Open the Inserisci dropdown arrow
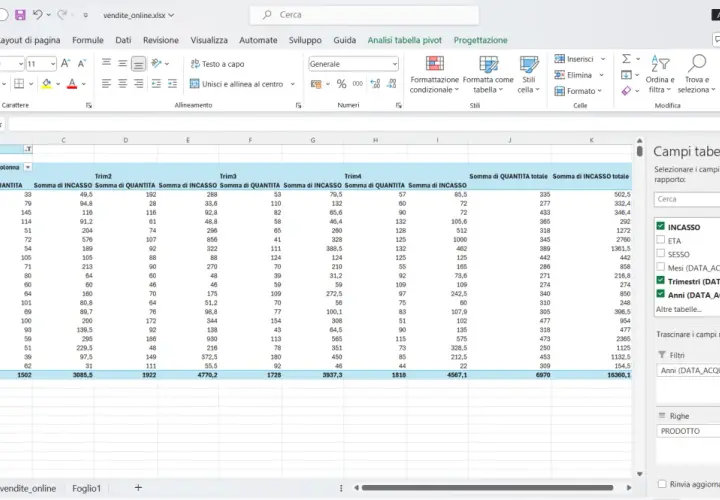This screenshot has width=720, height=500. (603, 59)
